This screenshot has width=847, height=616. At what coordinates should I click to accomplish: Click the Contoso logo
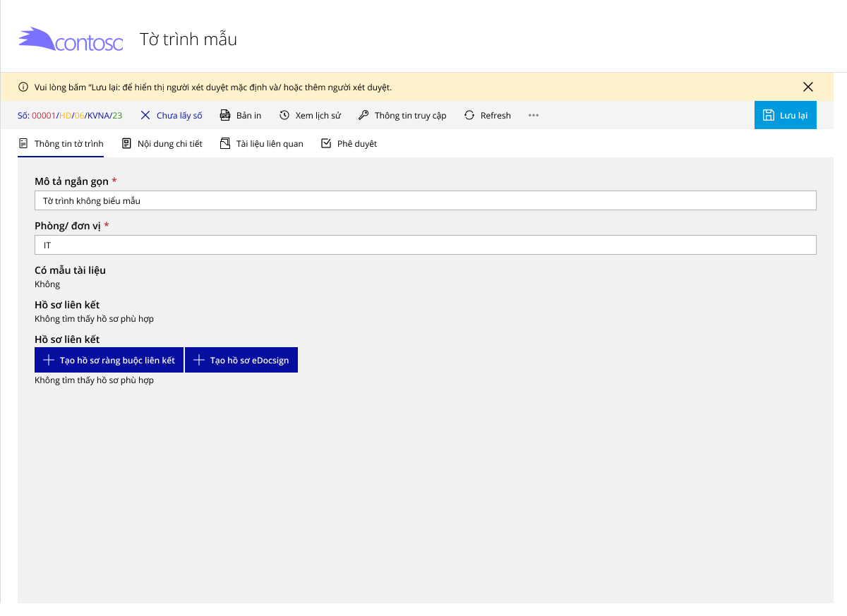point(71,40)
